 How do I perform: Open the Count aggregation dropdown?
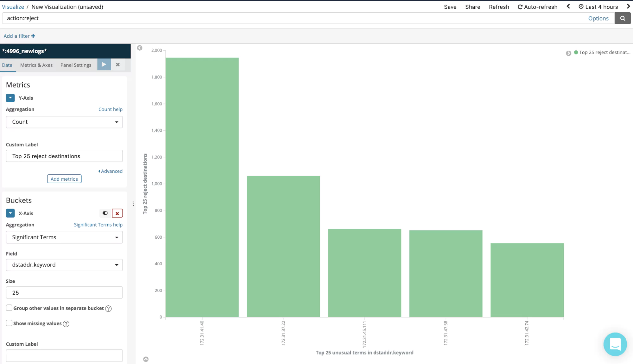point(64,122)
